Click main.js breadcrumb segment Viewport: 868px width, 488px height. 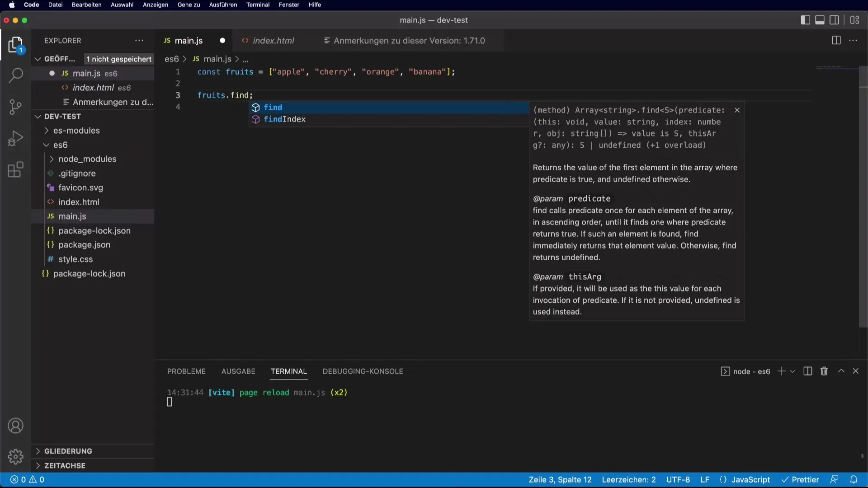pos(212,59)
